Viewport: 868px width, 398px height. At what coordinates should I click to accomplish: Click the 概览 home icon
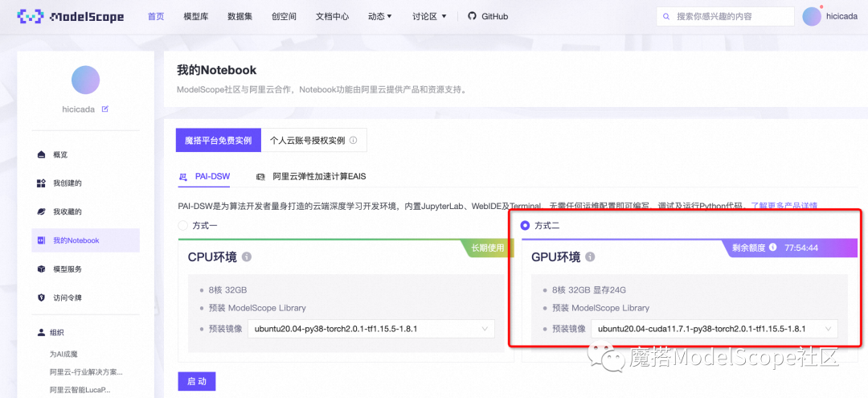[41, 154]
